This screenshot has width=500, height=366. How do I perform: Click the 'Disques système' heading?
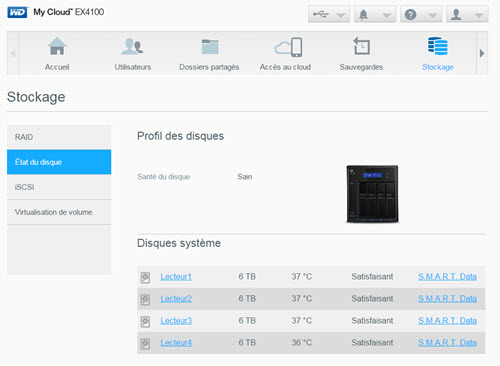click(x=179, y=243)
